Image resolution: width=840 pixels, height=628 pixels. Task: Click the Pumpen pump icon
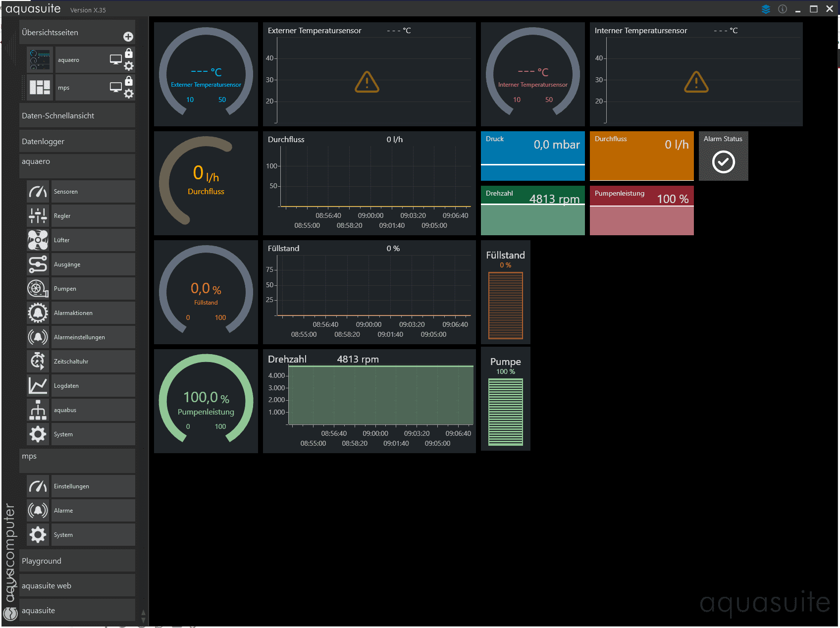(38, 289)
